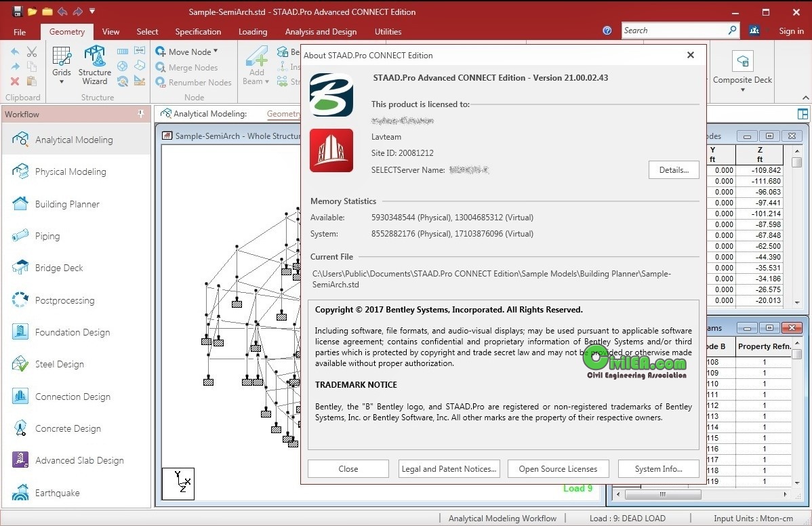Click the window layout icon at right
The image size is (812, 526).
click(x=803, y=114)
